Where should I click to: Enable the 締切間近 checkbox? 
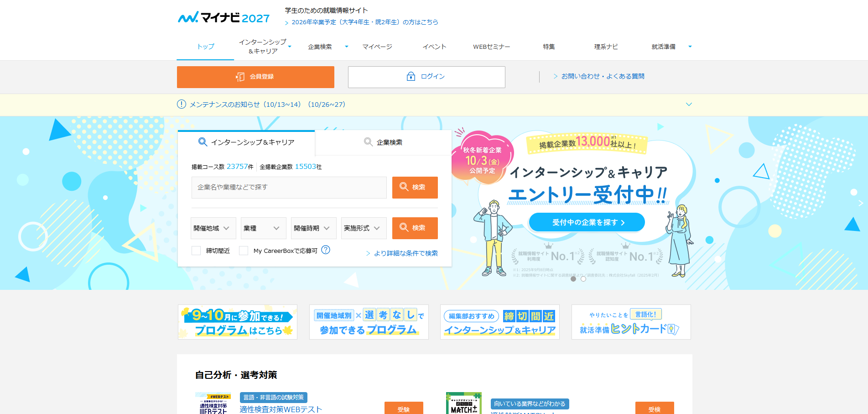click(x=196, y=250)
